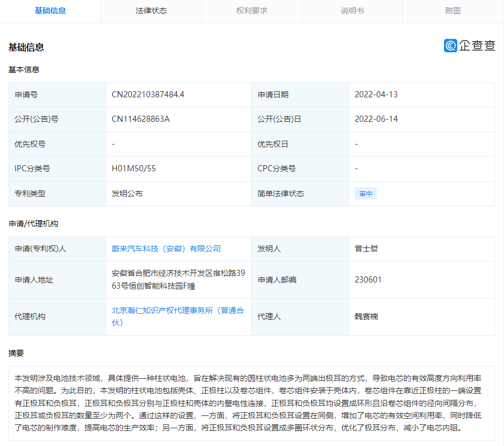Viewport: 504px width, 446px height.
Task: Click applicant postal code 230601
Action: [368, 280]
